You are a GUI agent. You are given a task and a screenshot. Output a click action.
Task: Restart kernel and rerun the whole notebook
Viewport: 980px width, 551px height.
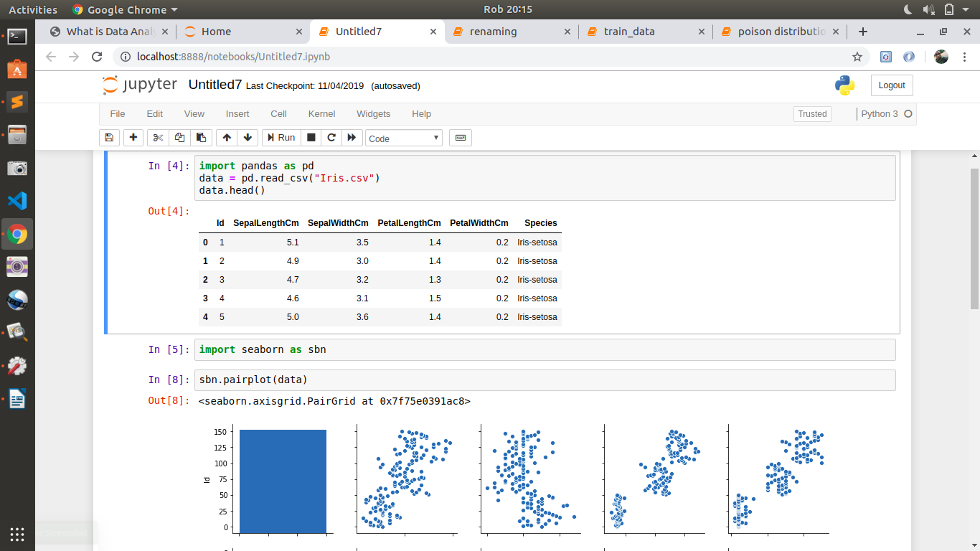(x=352, y=138)
